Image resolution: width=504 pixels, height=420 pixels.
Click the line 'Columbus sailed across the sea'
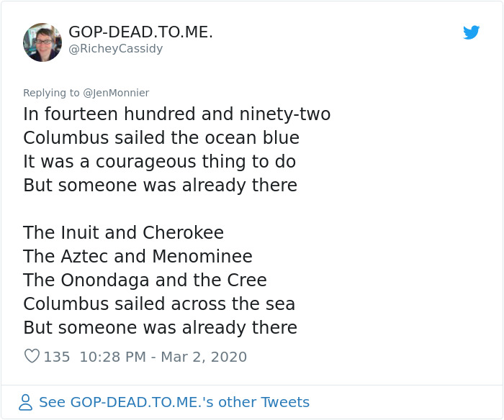(x=159, y=303)
